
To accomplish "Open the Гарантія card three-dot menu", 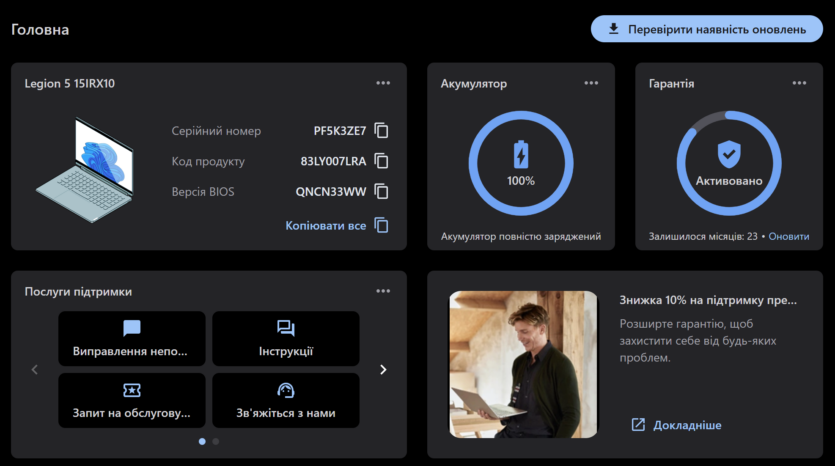I will (799, 83).
